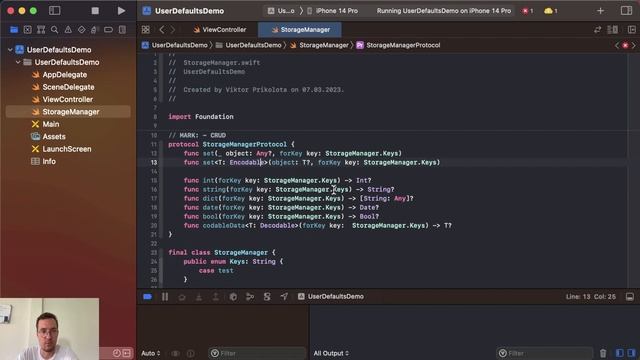Jump to the previous issue
Viewport: 640px width, 360px height.
pos(617,45)
